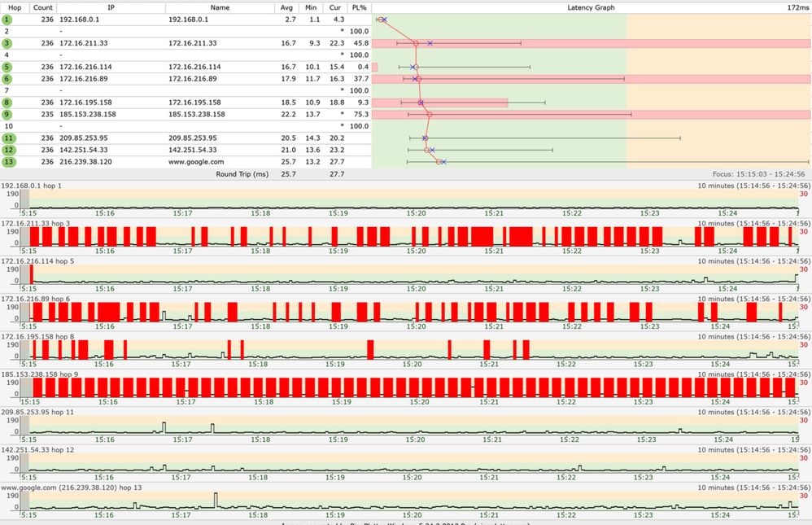Click the hop 11 green circle icon
The image size is (812, 525).
coord(7,138)
